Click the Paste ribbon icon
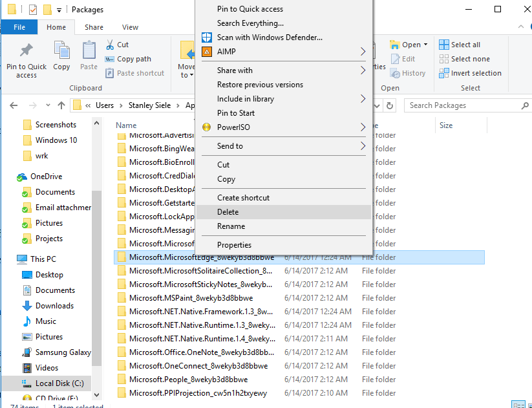The height and width of the screenshot is (408, 532). (89, 51)
